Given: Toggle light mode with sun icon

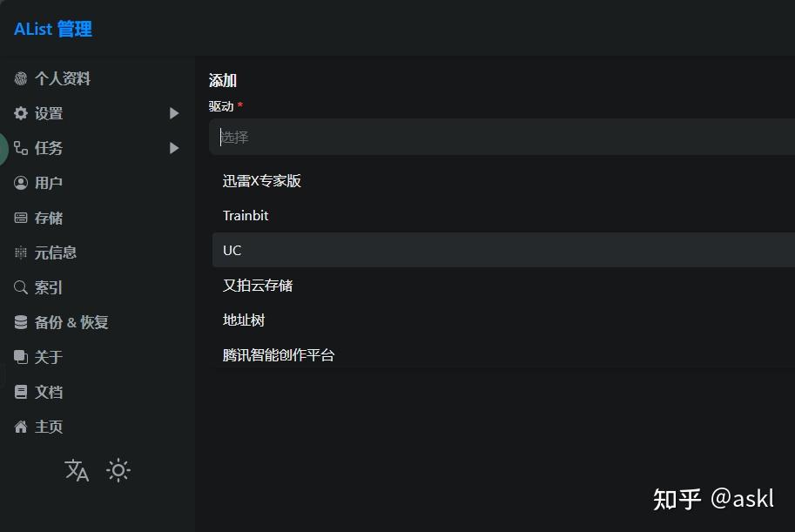Looking at the screenshot, I should (x=118, y=470).
